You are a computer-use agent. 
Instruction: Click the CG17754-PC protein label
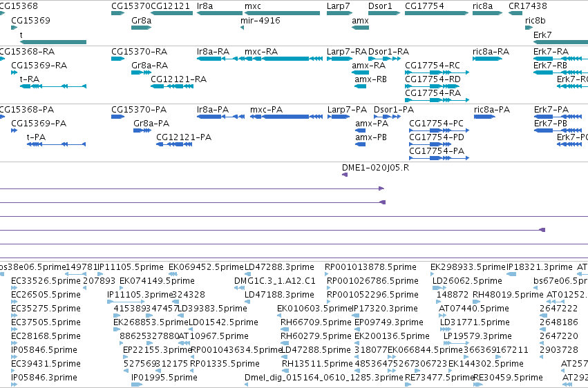coord(436,123)
